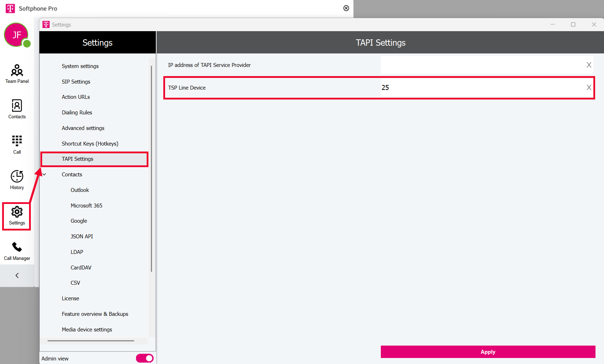Screen dimensions: 604x364
Task: Toggle the Admin view switch
Action: pyautogui.click(x=145, y=358)
